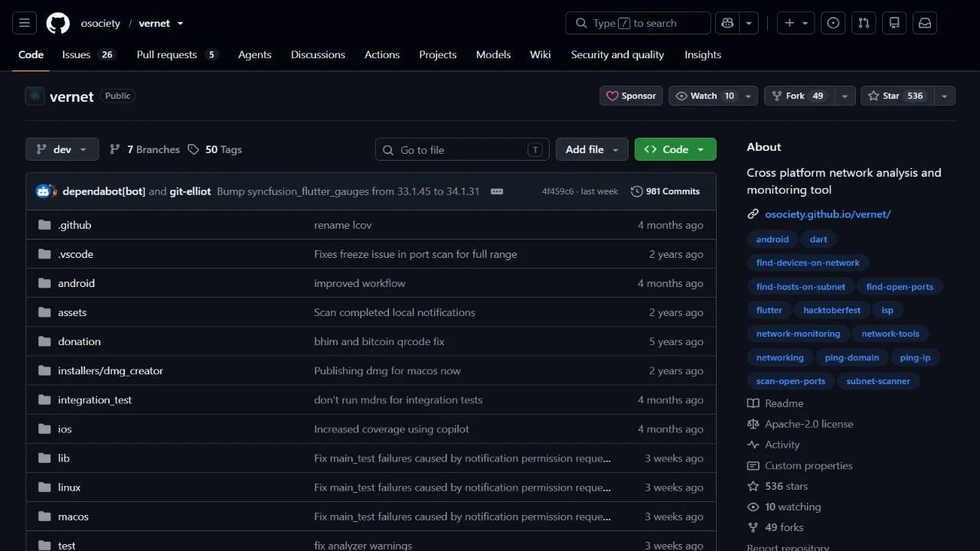
Task: Click the .vscode folder icon
Action: [44, 254]
